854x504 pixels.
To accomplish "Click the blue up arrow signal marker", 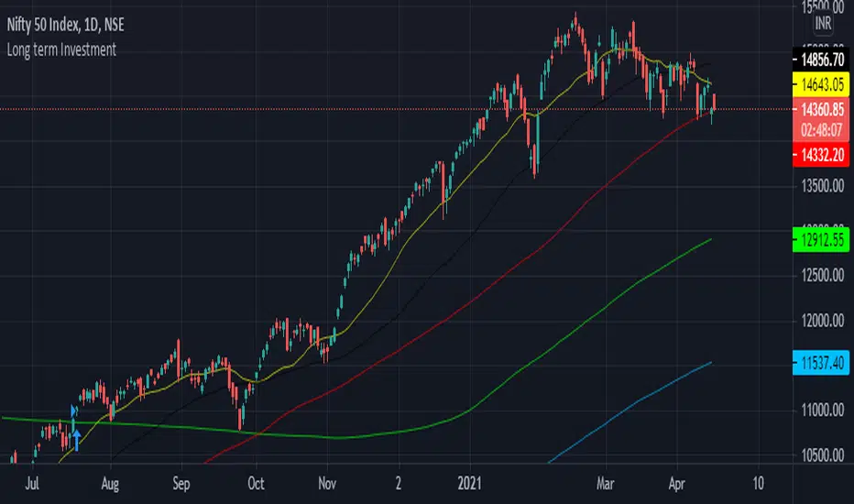I will (x=77, y=440).
